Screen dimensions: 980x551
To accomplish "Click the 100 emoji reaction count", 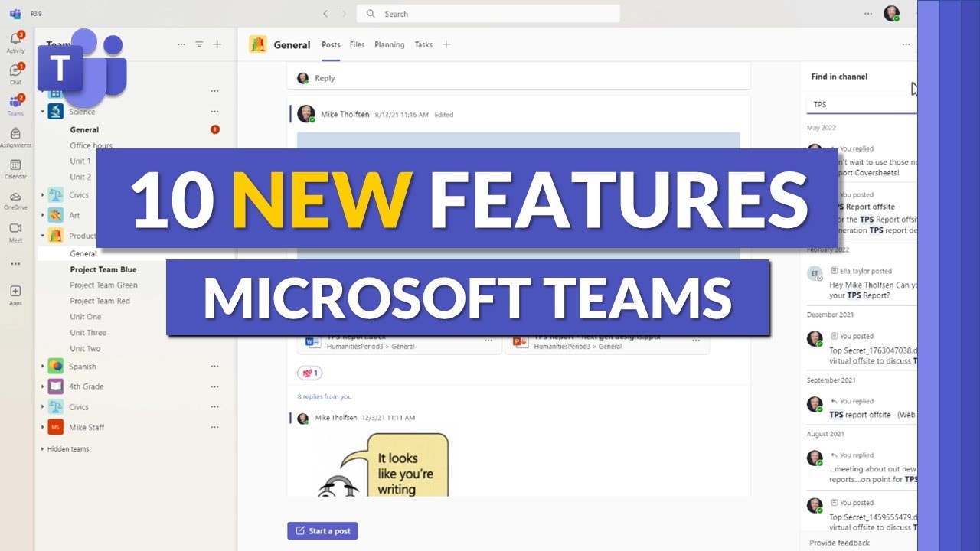I will [310, 373].
